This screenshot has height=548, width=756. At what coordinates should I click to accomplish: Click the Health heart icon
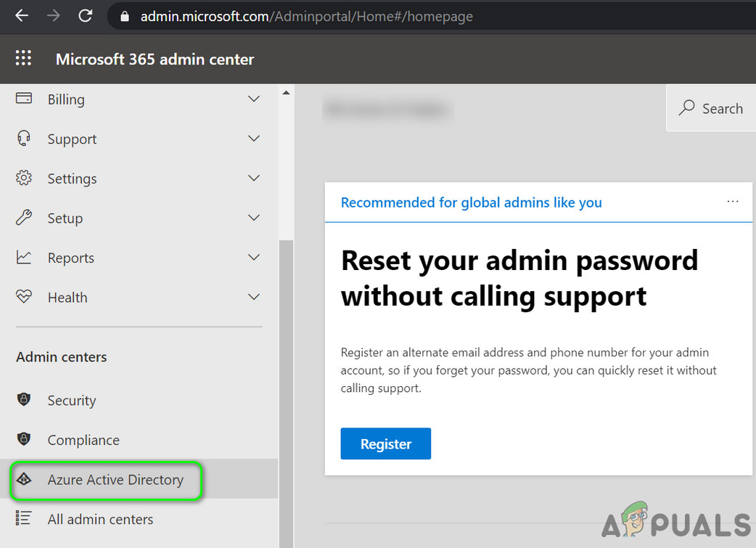pos(24,297)
